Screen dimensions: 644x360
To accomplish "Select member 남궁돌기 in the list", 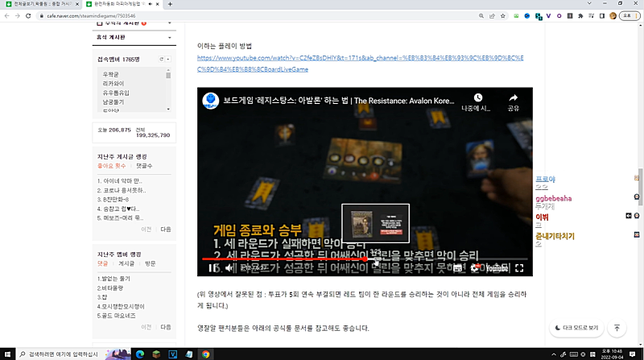I will point(114,102).
